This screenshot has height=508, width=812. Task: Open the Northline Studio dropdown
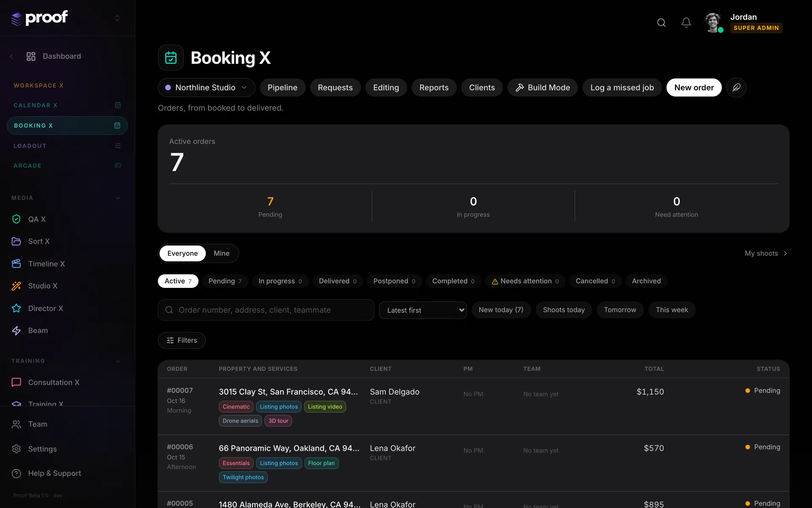pos(206,88)
